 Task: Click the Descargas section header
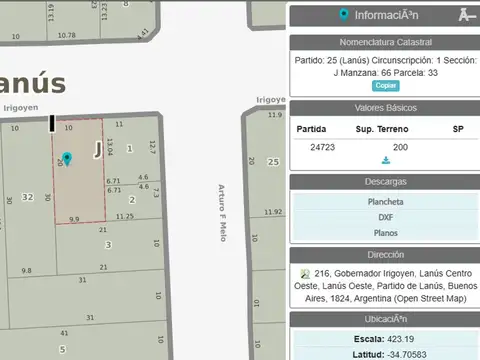[386, 182]
